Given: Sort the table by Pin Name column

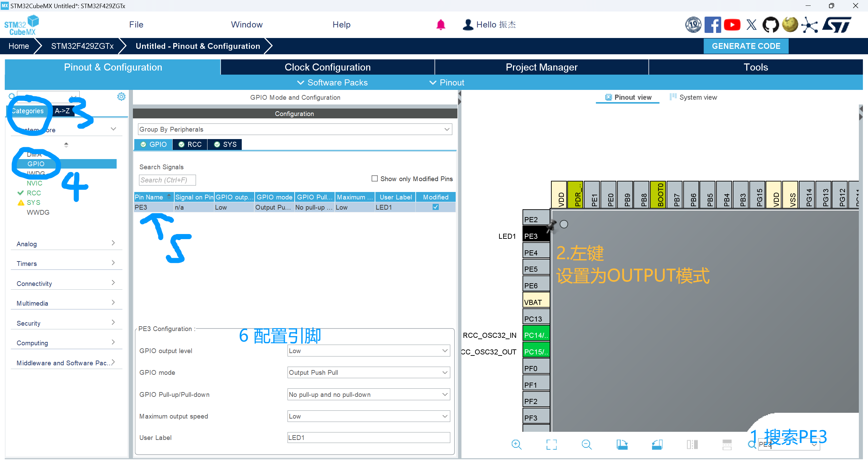Looking at the screenshot, I should coord(154,197).
